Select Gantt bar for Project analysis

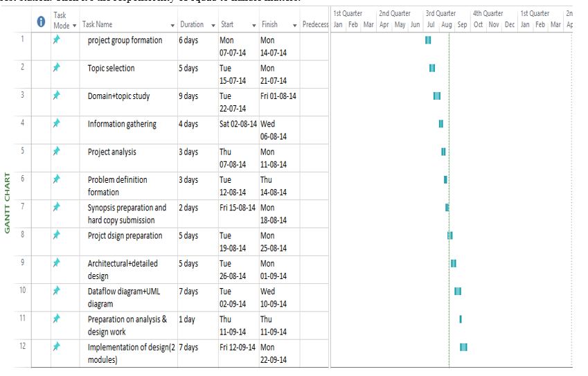[x=444, y=152]
